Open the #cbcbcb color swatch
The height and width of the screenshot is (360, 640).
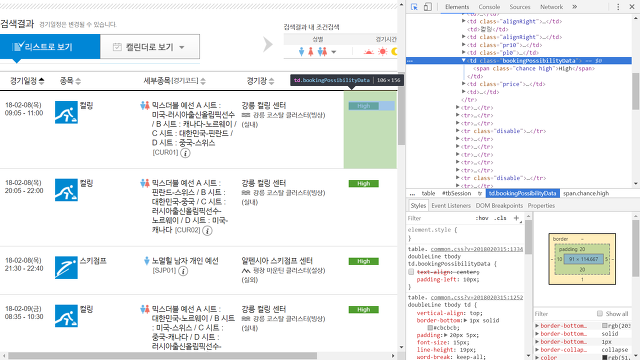[x=430, y=328]
